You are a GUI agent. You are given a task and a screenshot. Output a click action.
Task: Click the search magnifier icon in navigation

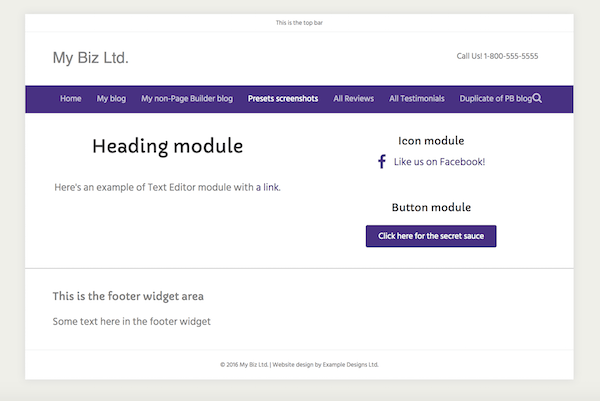(x=538, y=98)
